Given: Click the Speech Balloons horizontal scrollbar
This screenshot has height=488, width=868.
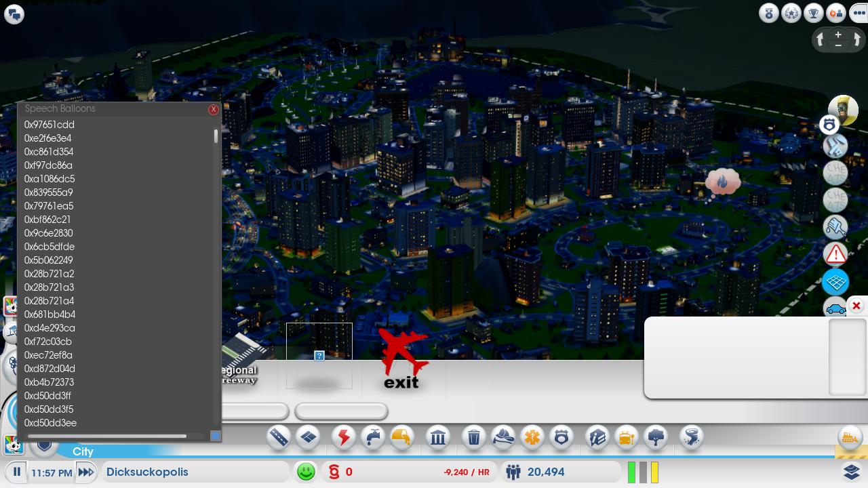Looking at the screenshot, I should coord(106,436).
